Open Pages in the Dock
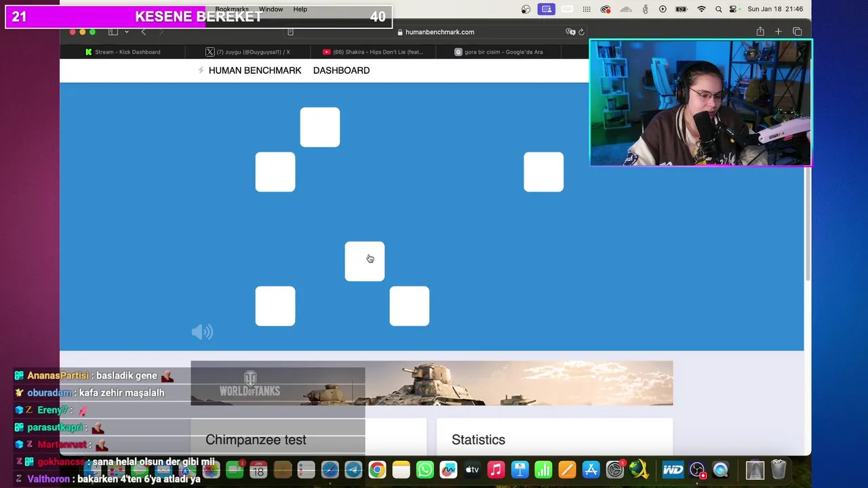 click(x=567, y=470)
